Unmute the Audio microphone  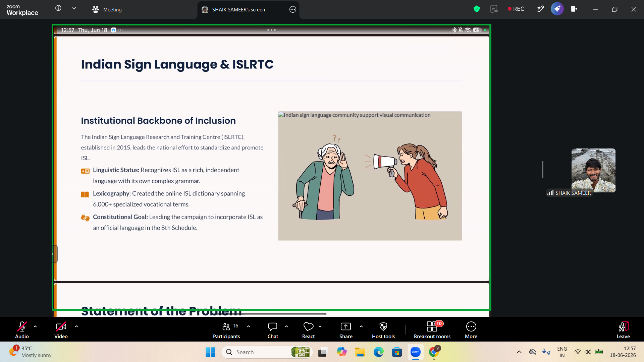[x=22, y=330]
